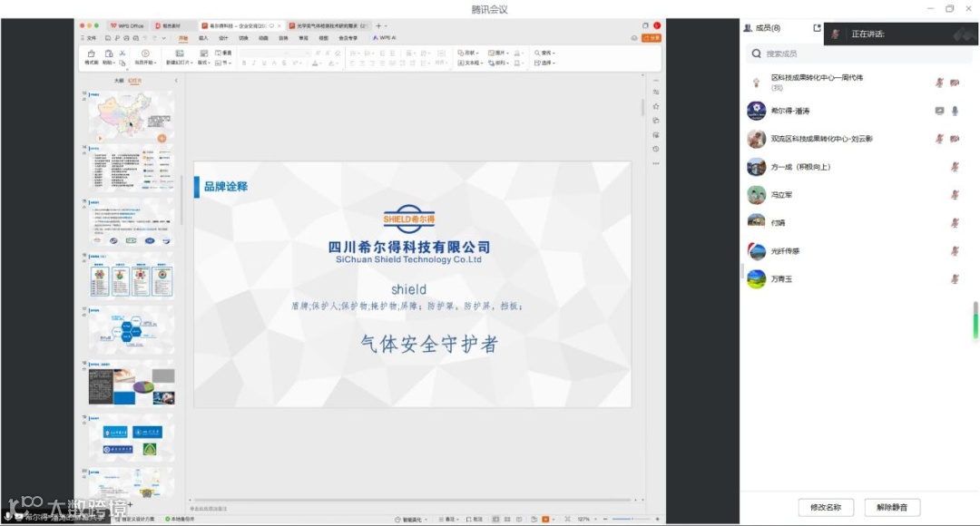Click the muted mic icon for 万青玉

(x=955, y=279)
